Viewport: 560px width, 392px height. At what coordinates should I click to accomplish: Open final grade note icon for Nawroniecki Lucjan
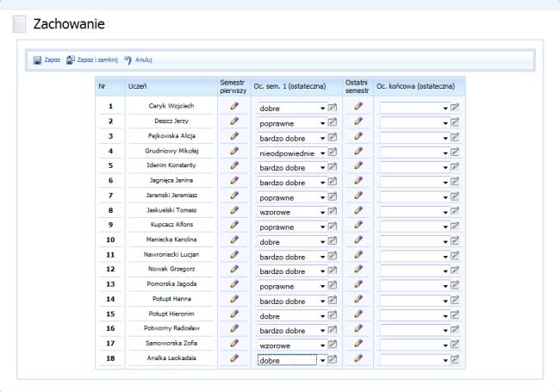tap(455, 256)
